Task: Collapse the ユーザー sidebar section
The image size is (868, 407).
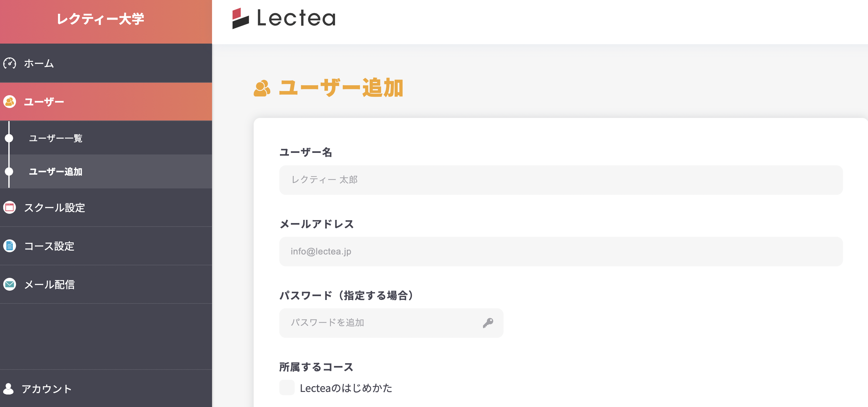Action: [44, 102]
